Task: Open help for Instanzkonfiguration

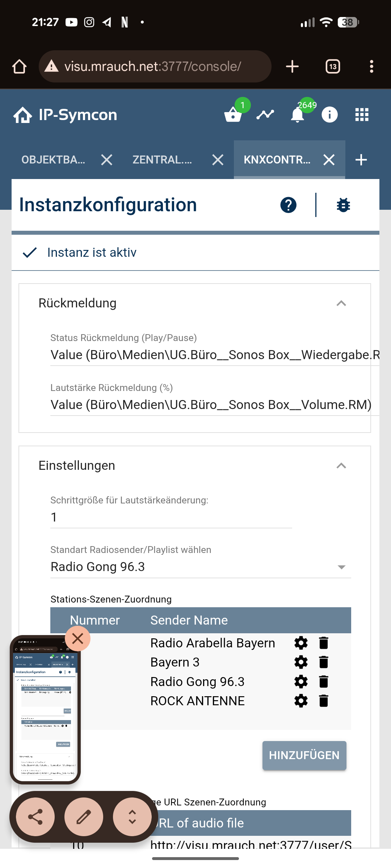Action: [288, 205]
